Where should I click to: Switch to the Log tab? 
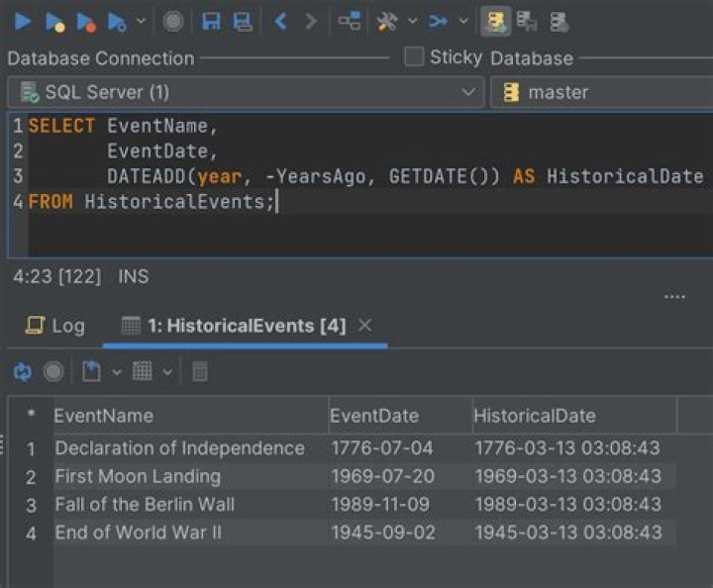[x=54, y=326]
